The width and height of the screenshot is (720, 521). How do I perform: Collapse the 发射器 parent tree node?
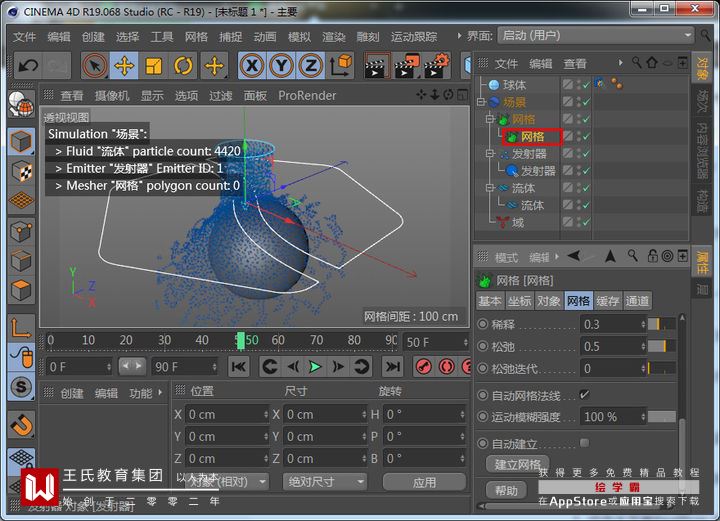pos(490,153)
